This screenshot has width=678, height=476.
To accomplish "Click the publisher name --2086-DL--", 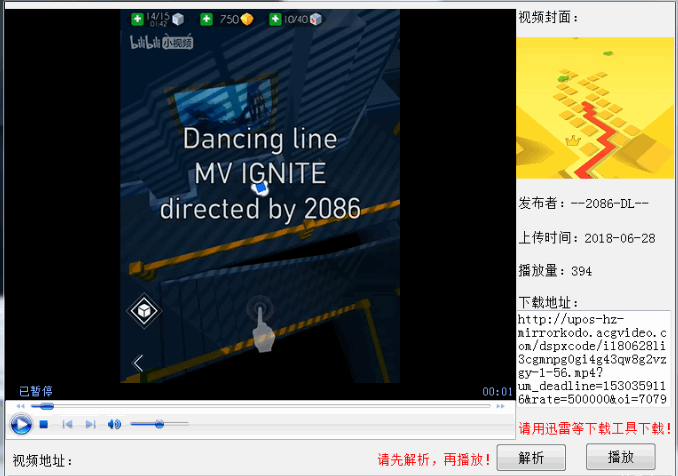I will (x=610, y=204).
